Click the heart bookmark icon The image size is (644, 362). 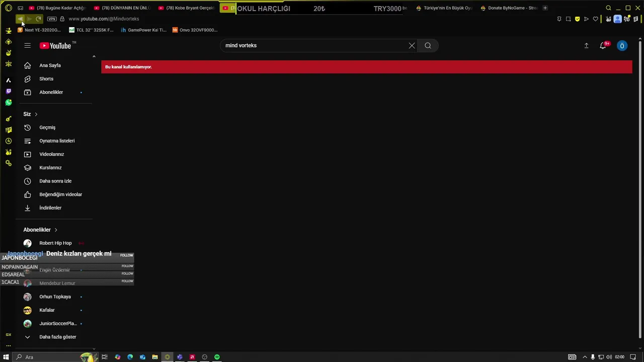(x=595, y=19)
